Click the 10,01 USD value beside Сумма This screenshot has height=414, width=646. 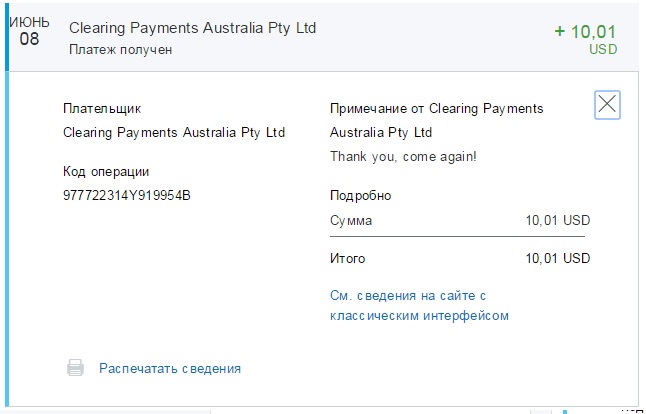[557, 220]
